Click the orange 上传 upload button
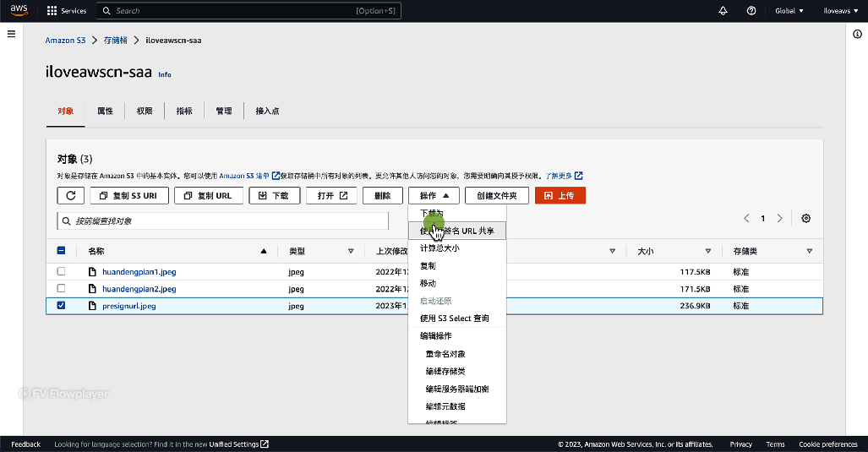Screen dimensions: 868x452 560,195
